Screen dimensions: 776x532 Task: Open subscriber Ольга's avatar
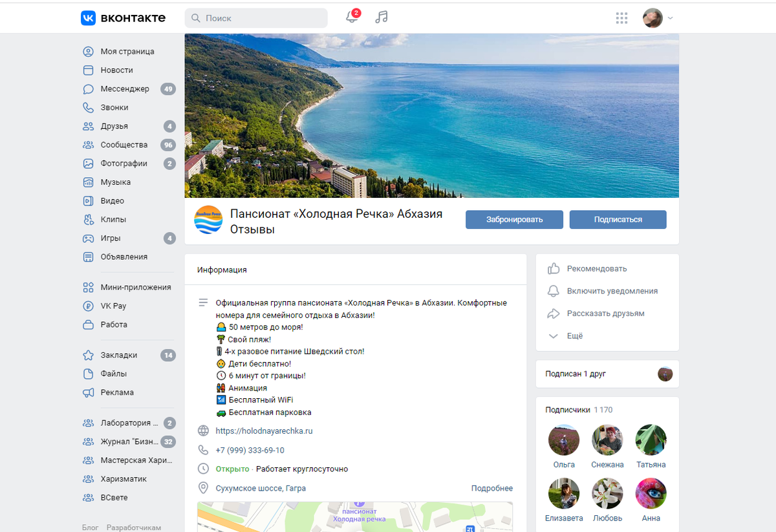(x=564, y=440)
